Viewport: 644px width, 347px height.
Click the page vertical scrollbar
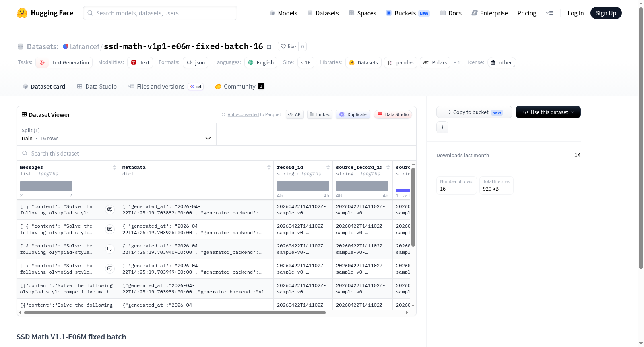(641, 138)
